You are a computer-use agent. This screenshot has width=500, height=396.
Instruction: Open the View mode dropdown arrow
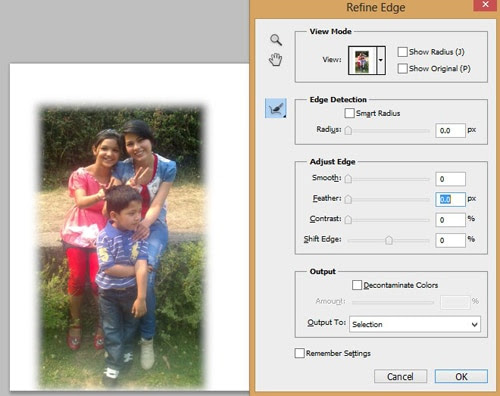click(381, 60)
